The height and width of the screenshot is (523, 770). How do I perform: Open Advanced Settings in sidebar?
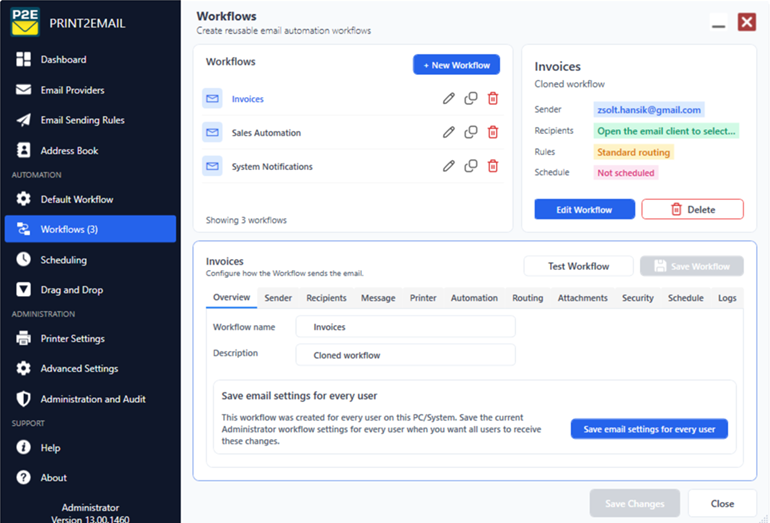(x=90, y=368)
